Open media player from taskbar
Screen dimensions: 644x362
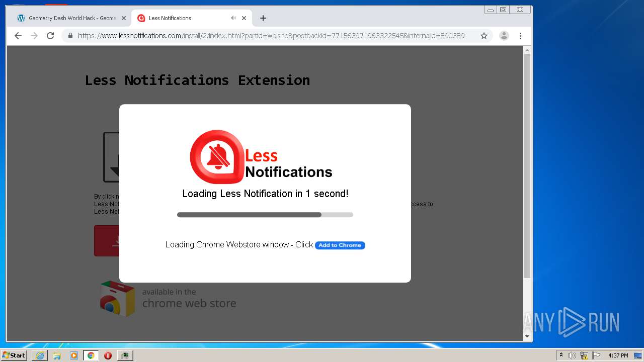pos(74,355)
